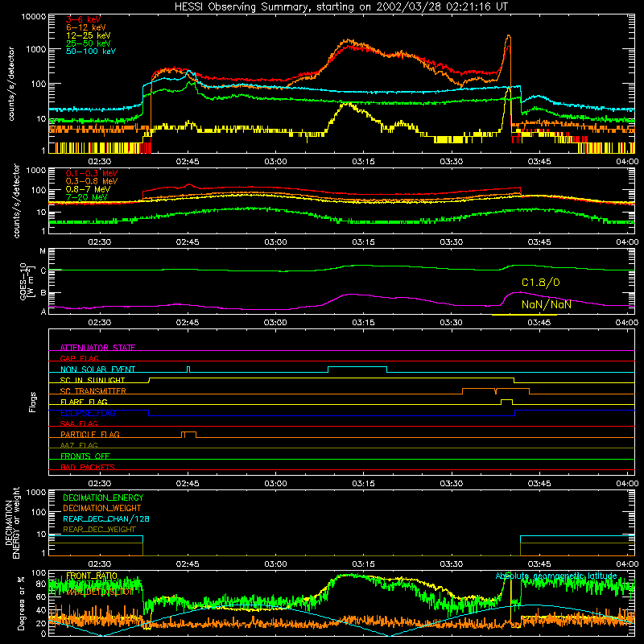Click the PARTICLE_FLAG pulse near 02:45

coord(189,435)
